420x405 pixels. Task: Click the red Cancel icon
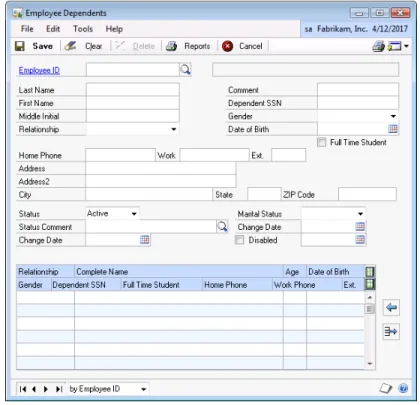pyautogui.click(x=227, y=46)
